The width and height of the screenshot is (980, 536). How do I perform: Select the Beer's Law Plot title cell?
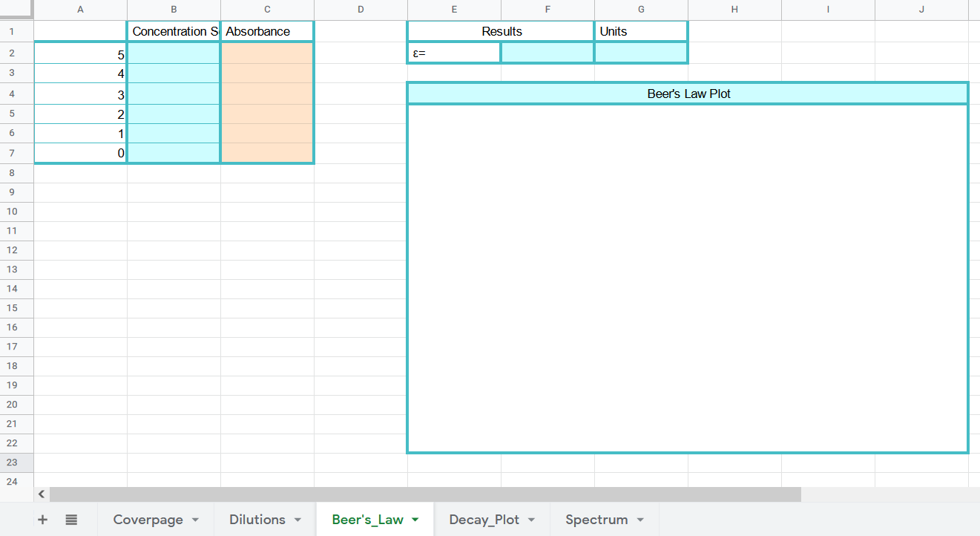pos(688,94)
